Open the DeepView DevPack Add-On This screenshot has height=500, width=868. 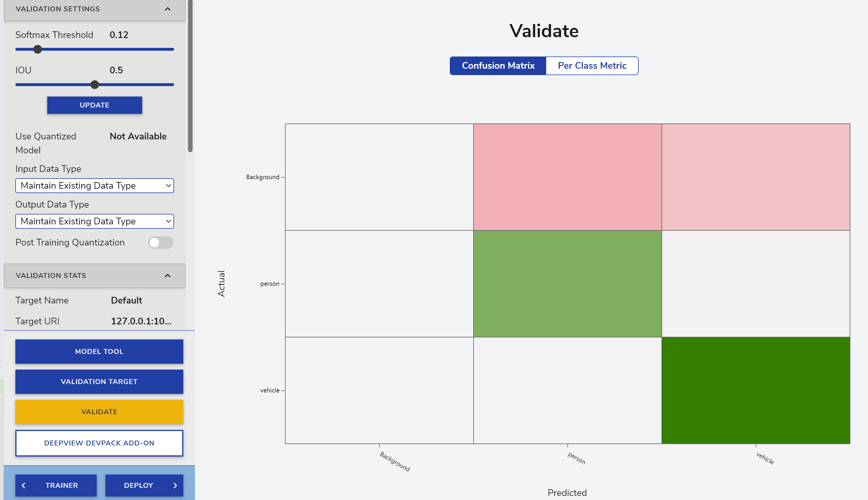pos(99,443)
